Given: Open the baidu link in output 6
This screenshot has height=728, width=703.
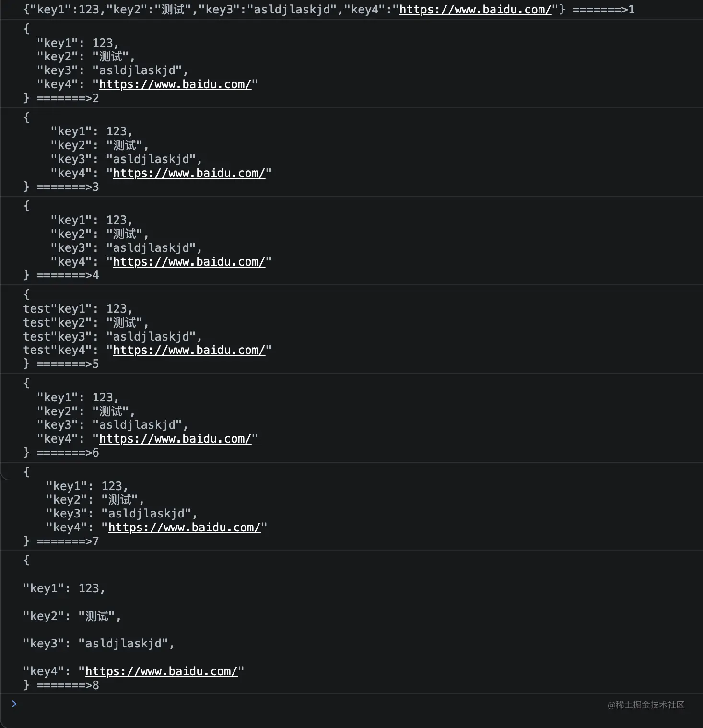Looking at the screenshot, I should pos(175,439).
